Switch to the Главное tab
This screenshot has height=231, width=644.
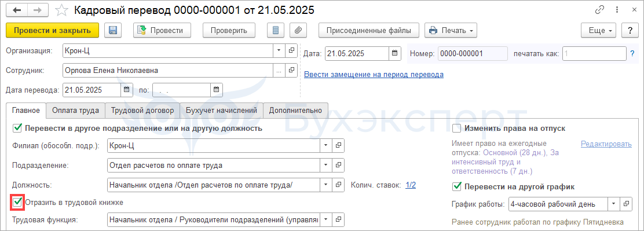point(26,110)
